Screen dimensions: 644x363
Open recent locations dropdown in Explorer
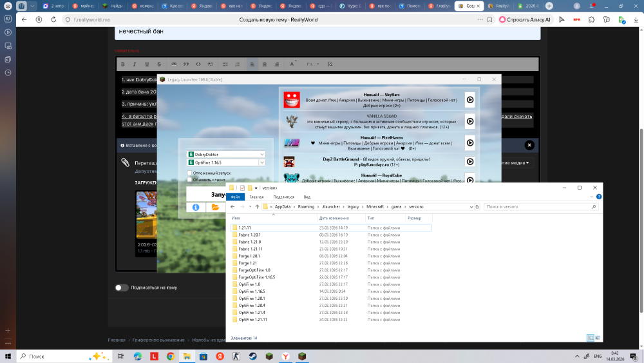coord(250,207)
